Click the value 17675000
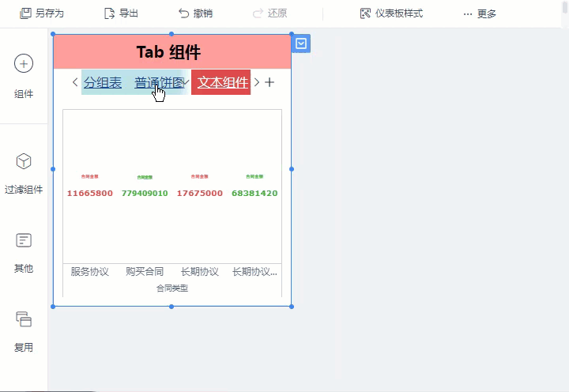Image resolution: width=569 pixels, height=392 pixels. (200, 193)
